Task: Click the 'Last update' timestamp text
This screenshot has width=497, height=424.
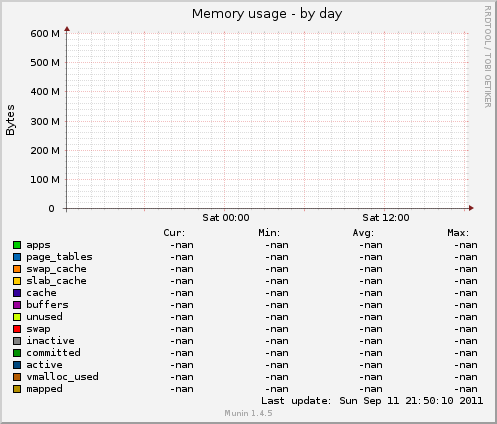Action: click(x=372, y=401)
